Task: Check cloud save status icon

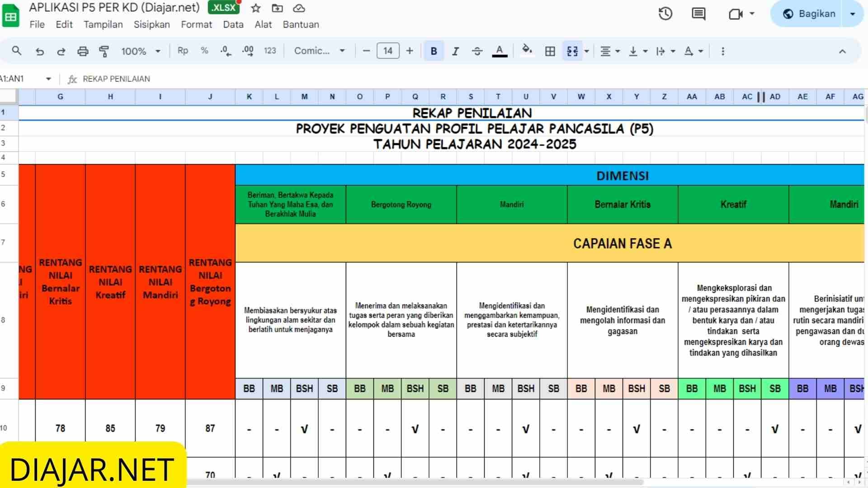Action: point(299,8)
